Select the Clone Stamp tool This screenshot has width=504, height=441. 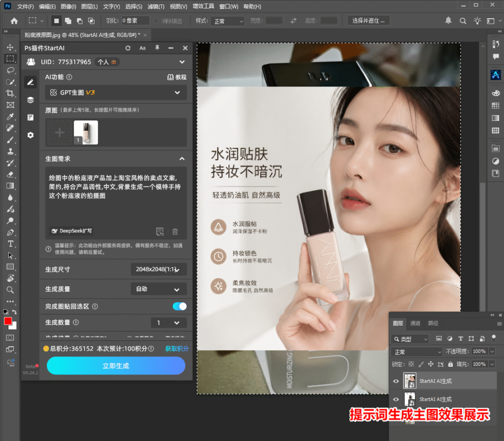pyautogui.click(x=10, y=151)
